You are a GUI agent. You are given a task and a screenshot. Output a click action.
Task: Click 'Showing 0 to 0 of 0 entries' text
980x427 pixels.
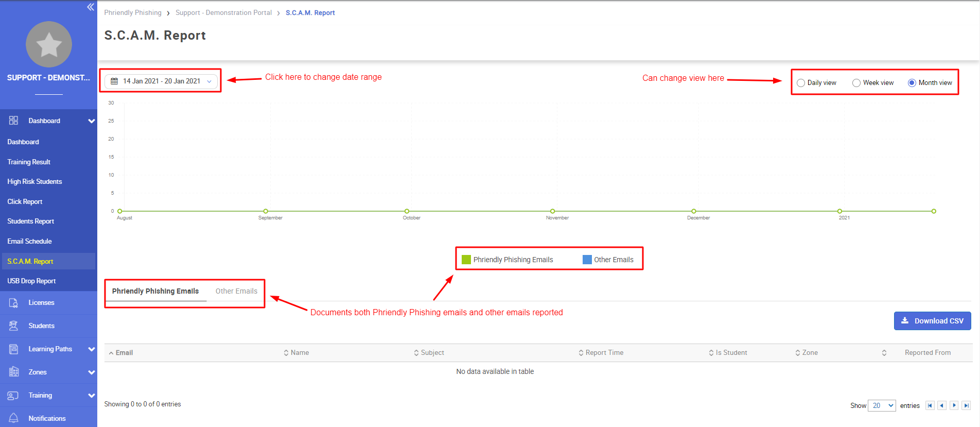[x=143, y=404]
